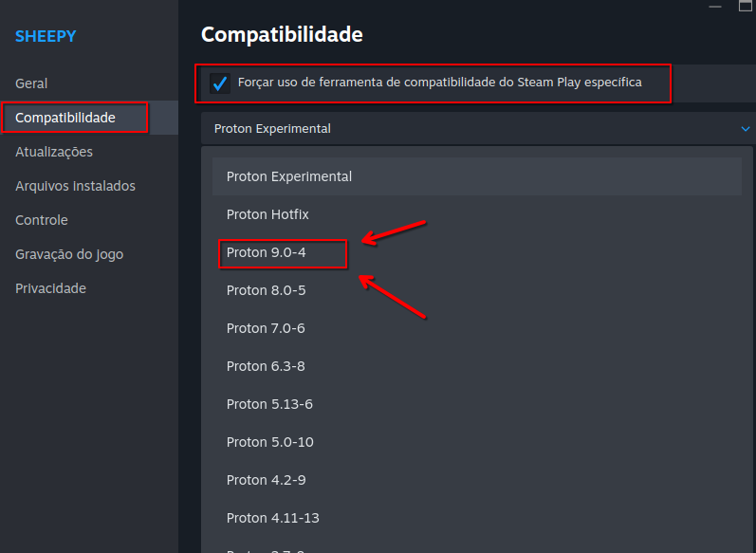Select Proton 4.2-9 option
The height and width of the screenshot is (553, 756).
[266, 480]
